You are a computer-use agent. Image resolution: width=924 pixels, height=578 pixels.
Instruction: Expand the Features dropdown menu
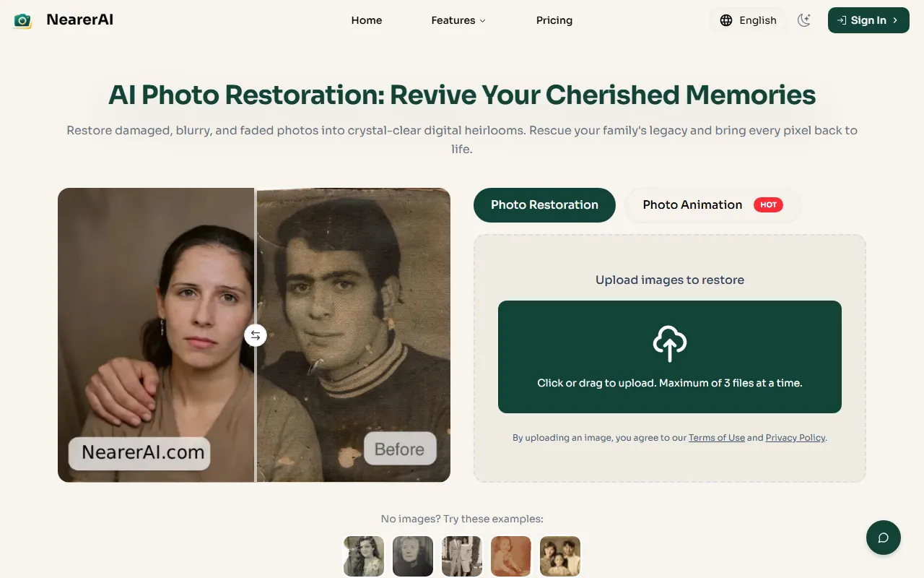[458, 20]
